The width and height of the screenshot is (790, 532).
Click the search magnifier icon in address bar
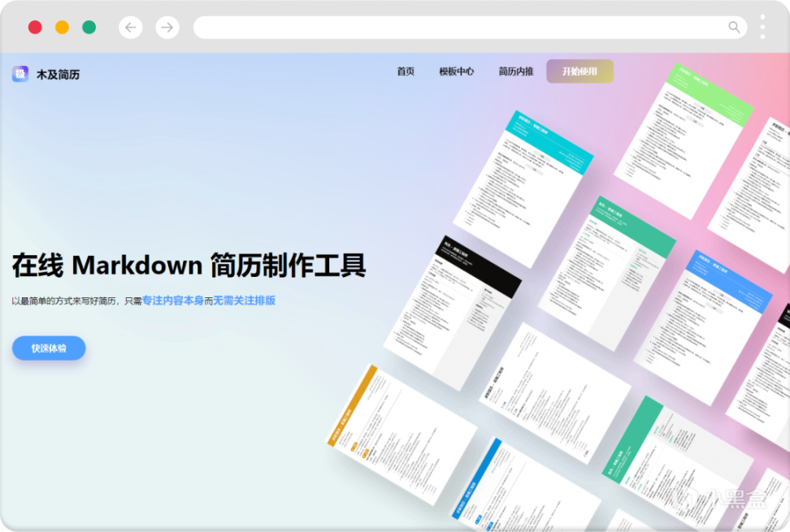pyautogui.click(x=734, y=27)
